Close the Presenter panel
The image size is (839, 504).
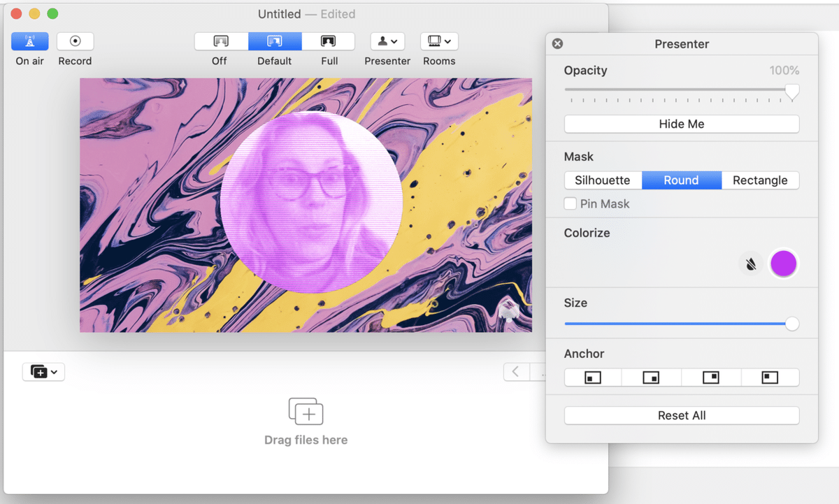(557, 44)
